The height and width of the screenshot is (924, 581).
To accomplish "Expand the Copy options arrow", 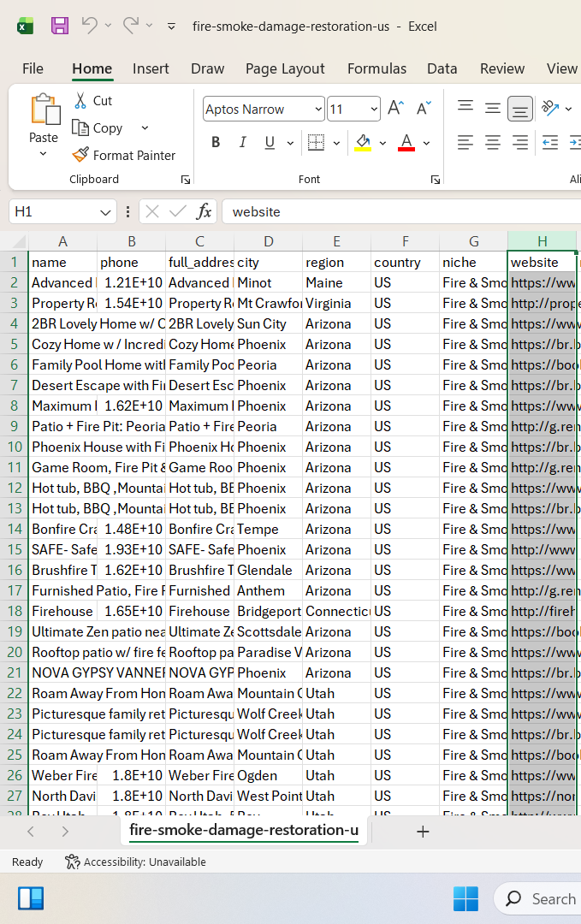I will [x=145, y=127].
